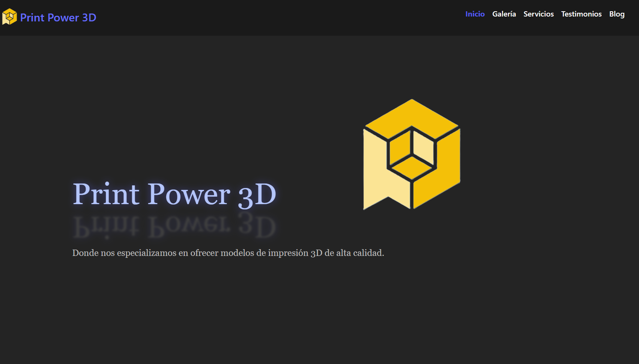Click the word "Power" in the hero heading
Screen dimensions: 639x364
(189, 194)
